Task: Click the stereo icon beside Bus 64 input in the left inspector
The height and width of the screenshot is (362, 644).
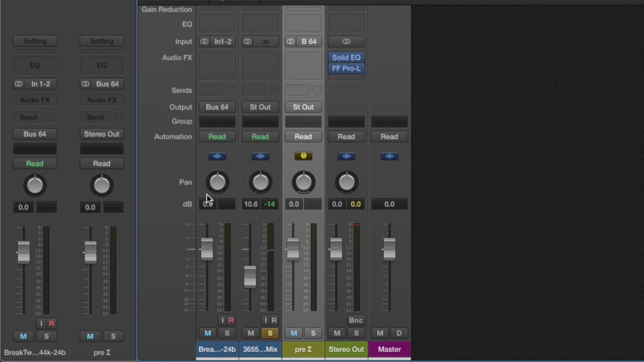Action: 86,84
